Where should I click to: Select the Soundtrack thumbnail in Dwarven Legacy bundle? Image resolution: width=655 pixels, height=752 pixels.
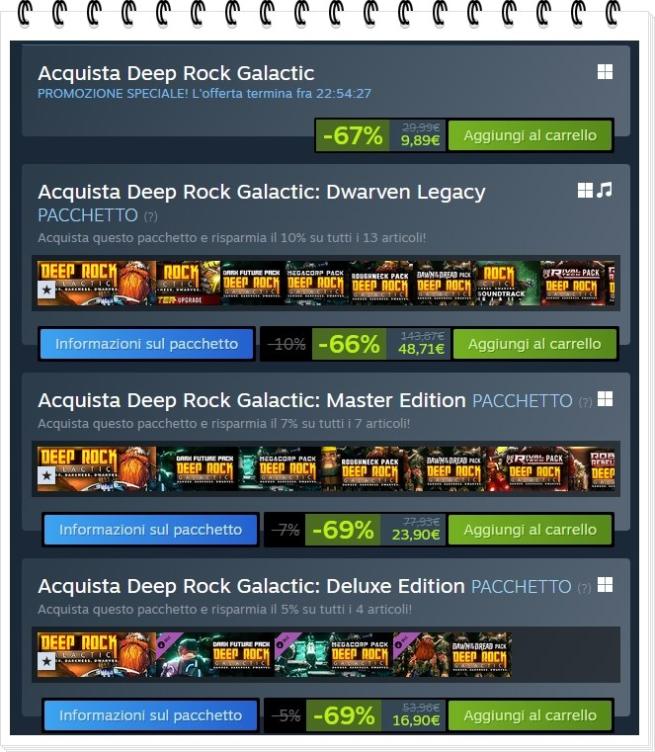(x=508, y=283)
